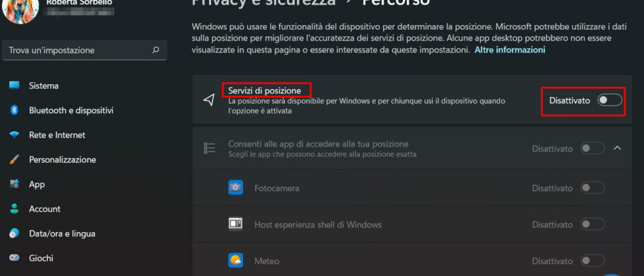Click the Fotocamera app icon
This screenshot has height=276, width=644.
point(236,188)
